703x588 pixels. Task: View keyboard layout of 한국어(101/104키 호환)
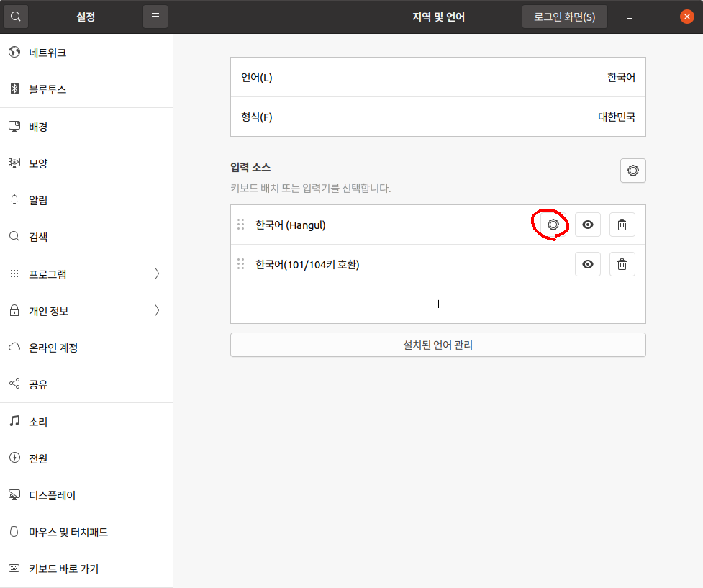pos(588,264)
